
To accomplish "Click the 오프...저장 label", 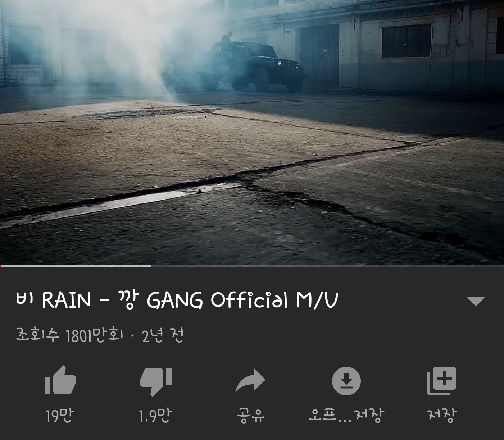I will click(346, 416).
